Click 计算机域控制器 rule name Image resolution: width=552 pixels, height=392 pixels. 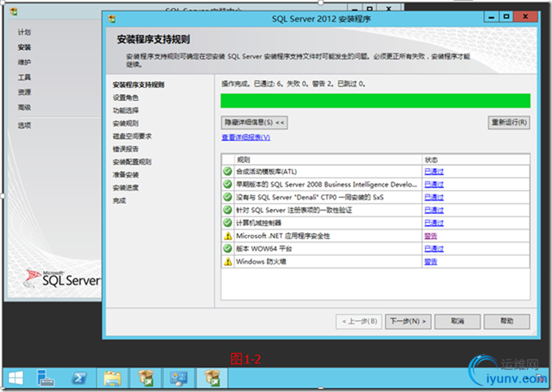pyautogui.click(x=258, y=223)
